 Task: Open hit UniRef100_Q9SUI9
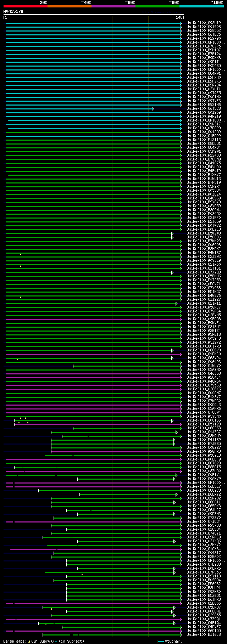pos(204,23)
